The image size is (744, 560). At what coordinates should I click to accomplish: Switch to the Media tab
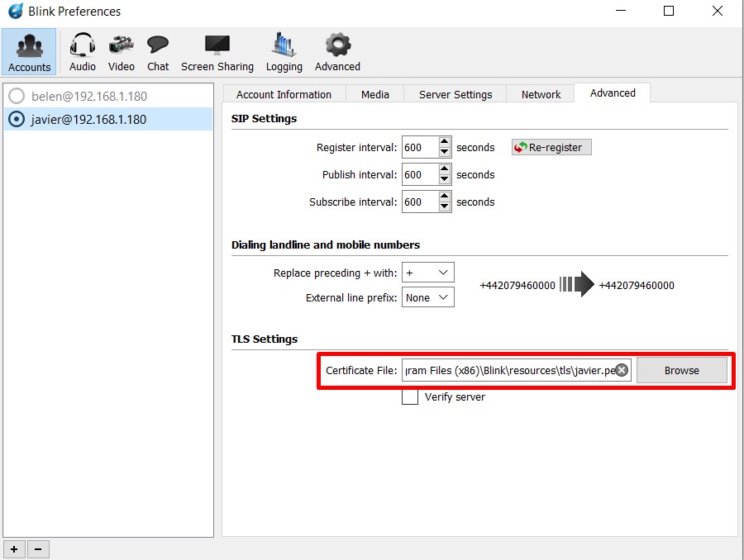pyautogui.click(x=374, y=94)
